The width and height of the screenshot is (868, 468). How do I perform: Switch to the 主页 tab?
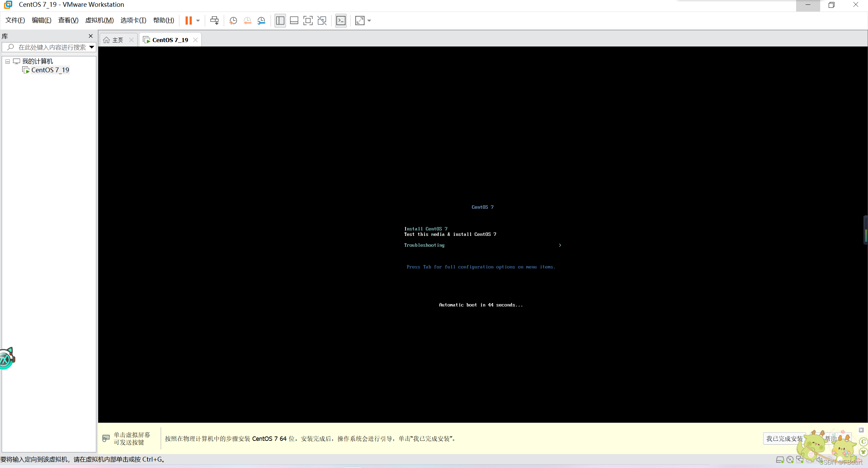pos(117,40)
